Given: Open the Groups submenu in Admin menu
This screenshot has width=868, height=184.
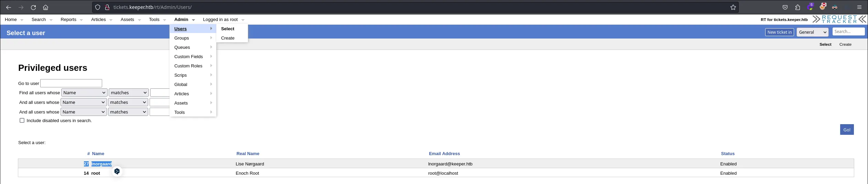Looking at the screenshot, I should (182, 38).
